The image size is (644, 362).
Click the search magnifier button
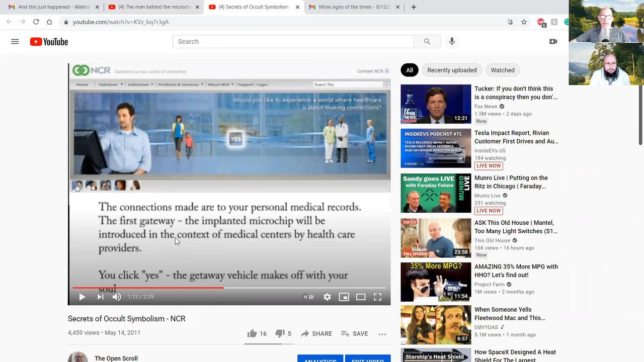[427, 42]
